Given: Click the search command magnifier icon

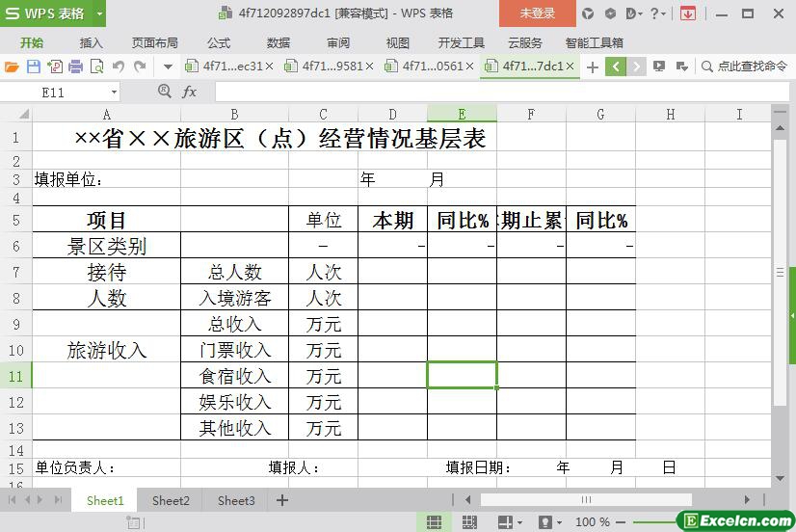Looking at the screenshot, I should coord(706,66).
